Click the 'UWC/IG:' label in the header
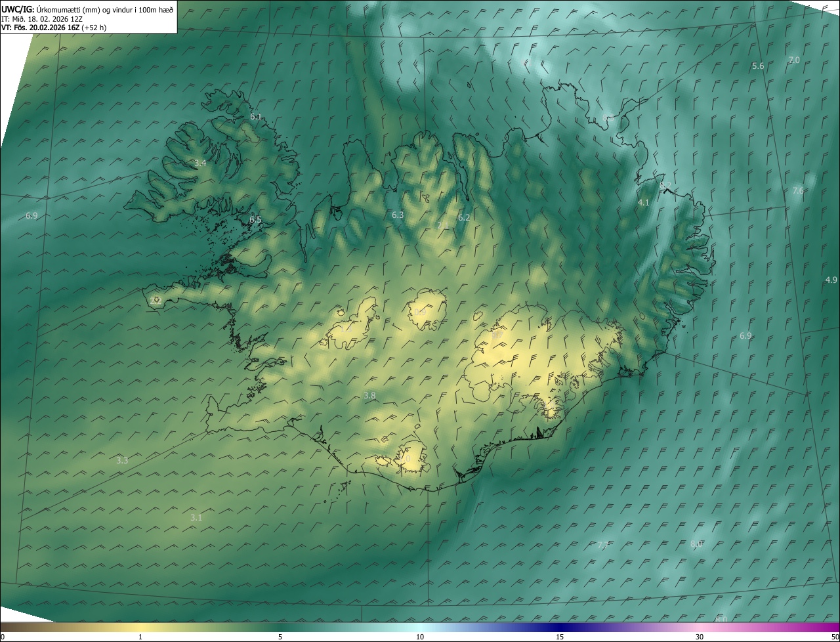 coord(18,9)
